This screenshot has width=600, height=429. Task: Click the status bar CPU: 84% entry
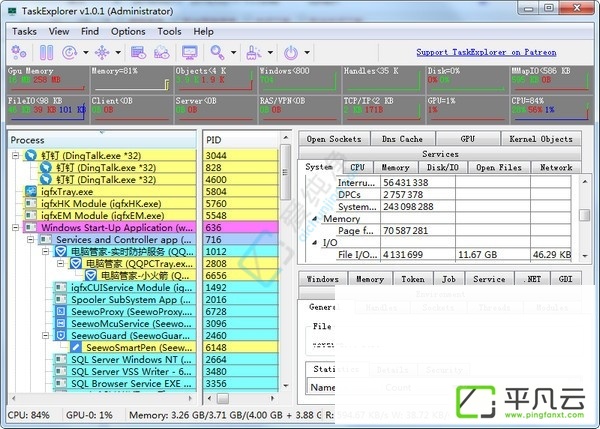tap(28, 415)
